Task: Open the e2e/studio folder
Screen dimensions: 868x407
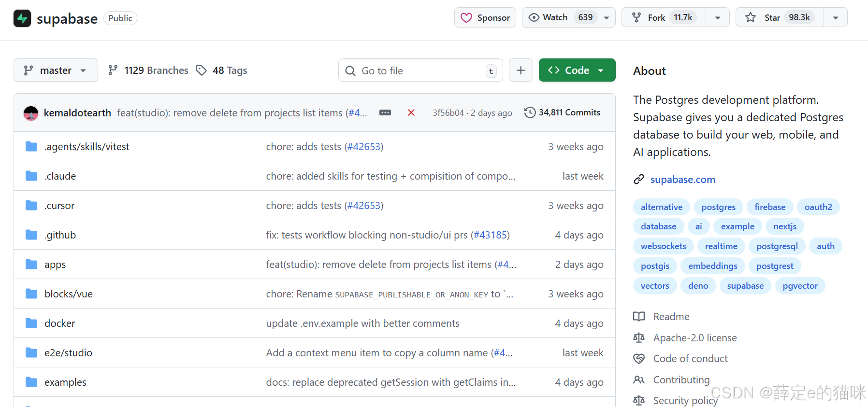Action: [68, 353]
